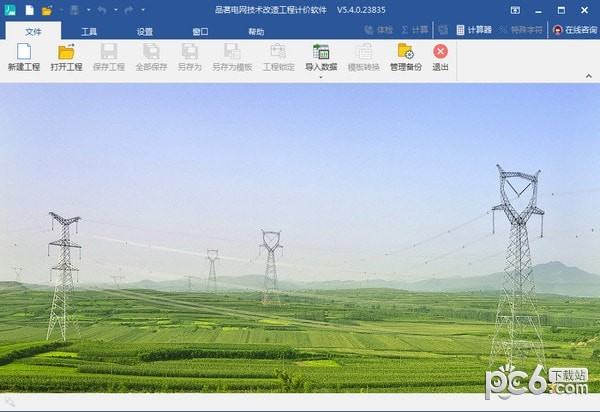Screen dimensions: 600x412
Task: Click the greyed icon left of 计算器
Action: pyautogui.click(x=443, y=29)
